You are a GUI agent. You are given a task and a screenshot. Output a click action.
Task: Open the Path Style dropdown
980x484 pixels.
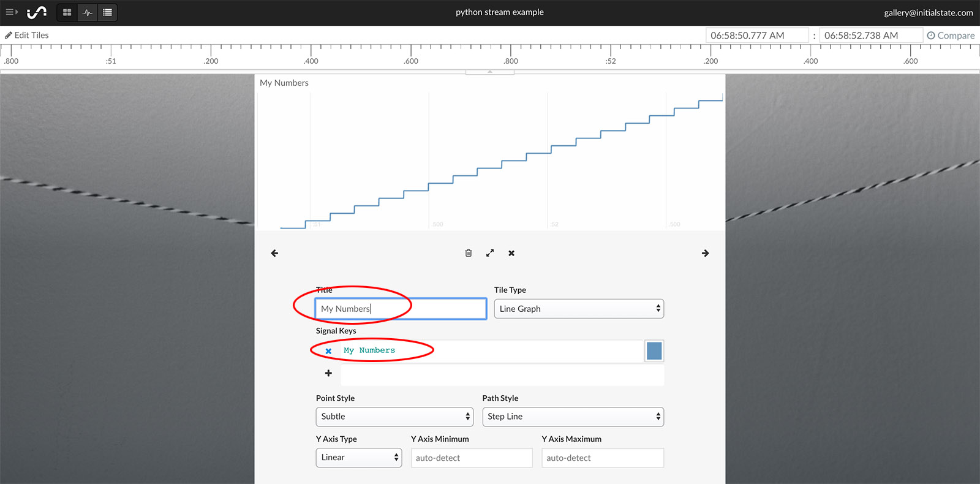[573, 417]
